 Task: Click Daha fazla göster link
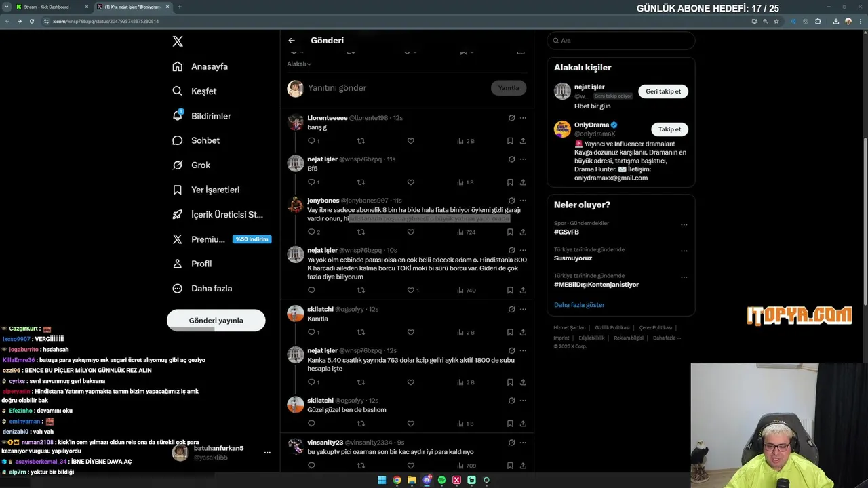click(579, 305)
